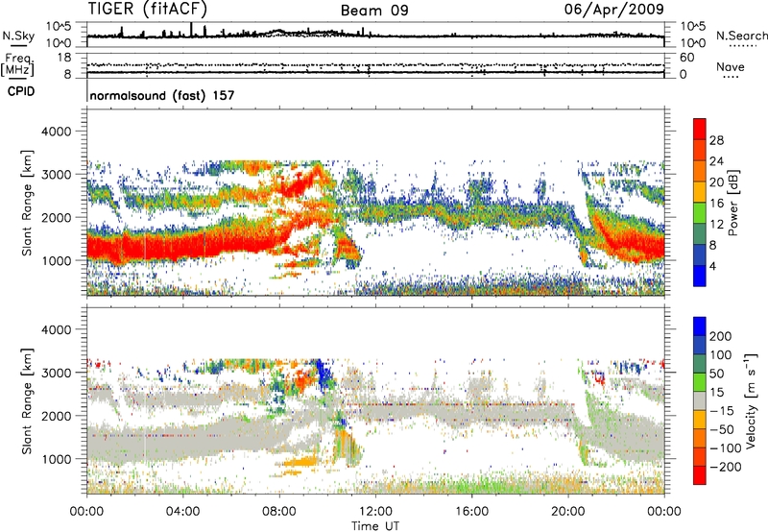Image resolution: width=768 pixels, height=532 pixels.
Task: Click the 'N.Sky' legend label
Action: [x=18, y=36]
